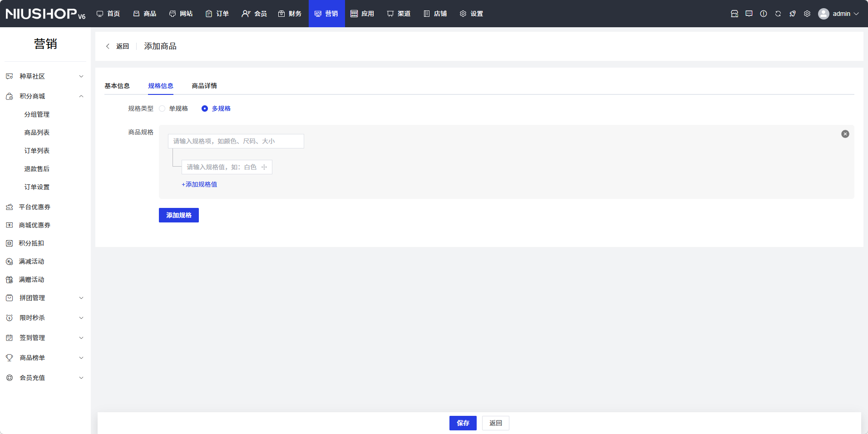Switch to the 基本信息 tab
The height and width of the screenshot is (434, 868).
117,86
